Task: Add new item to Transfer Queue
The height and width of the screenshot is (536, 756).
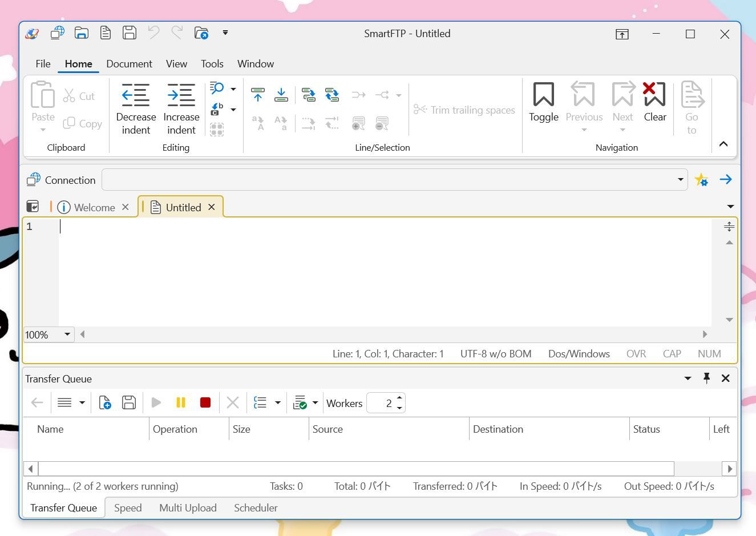Action: click(x=104, y=403)
